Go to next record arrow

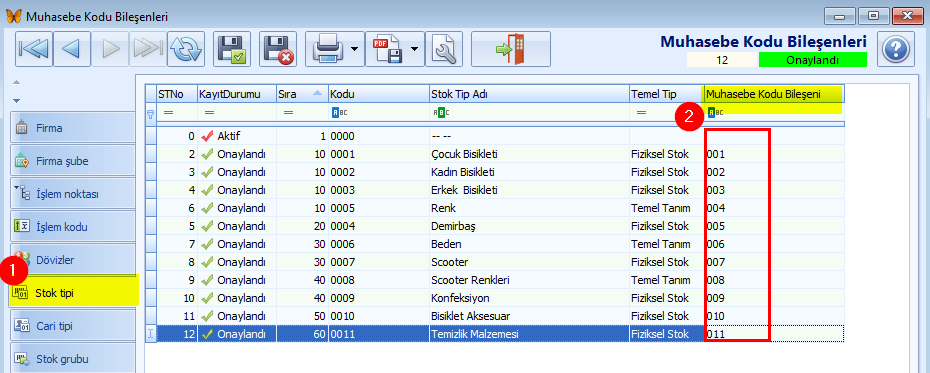tap(109, 49)
